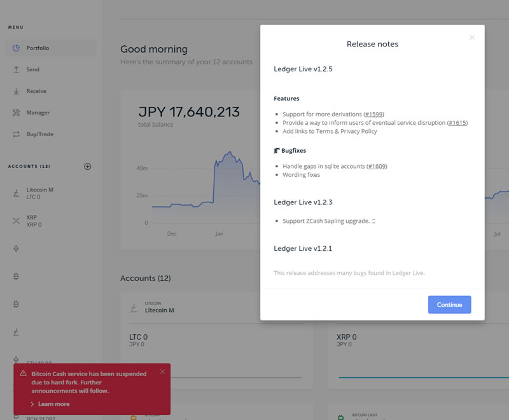
Task: Click the Litecoin icon beside Litecoin M
Action: 17,193
